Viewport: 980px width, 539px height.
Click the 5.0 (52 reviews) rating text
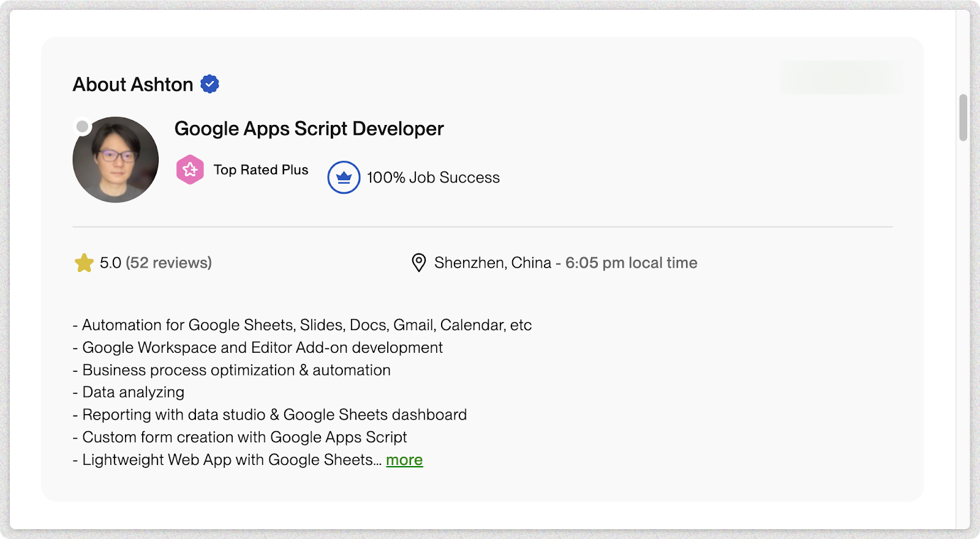coord(156,263)
